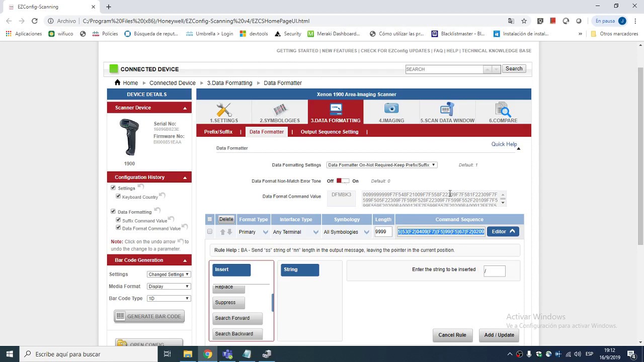644x362 pixels.
Task: Select the Search Forward command
Action: (237, 318)
